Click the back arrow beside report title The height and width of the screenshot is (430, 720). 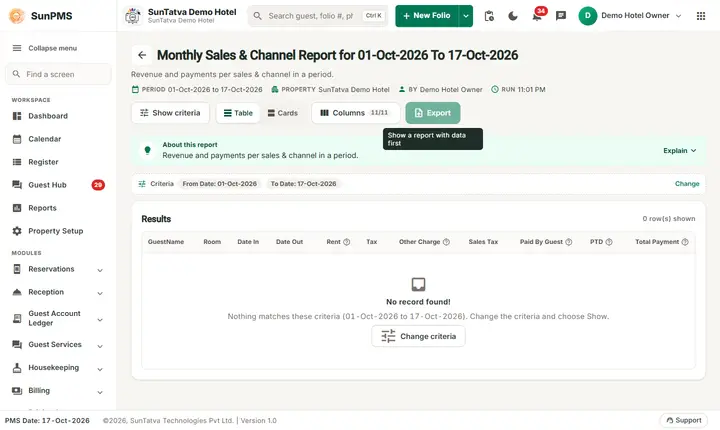click(x=142, y=55)
